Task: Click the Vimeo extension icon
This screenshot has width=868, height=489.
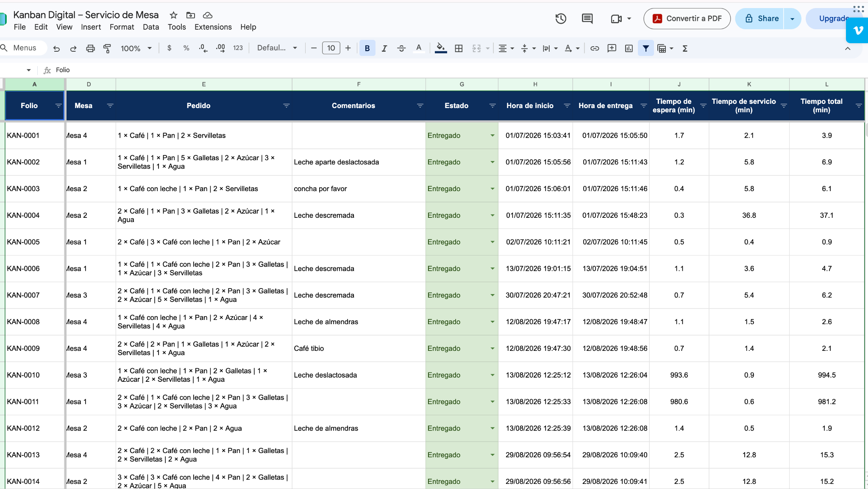Action: [x=857, y=31]
